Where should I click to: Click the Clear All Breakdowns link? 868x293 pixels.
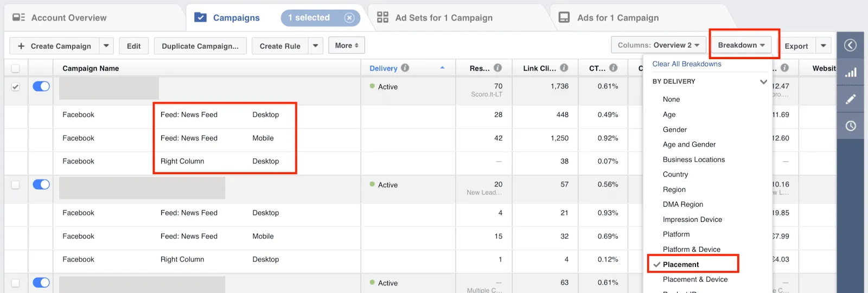click(686, 64)
